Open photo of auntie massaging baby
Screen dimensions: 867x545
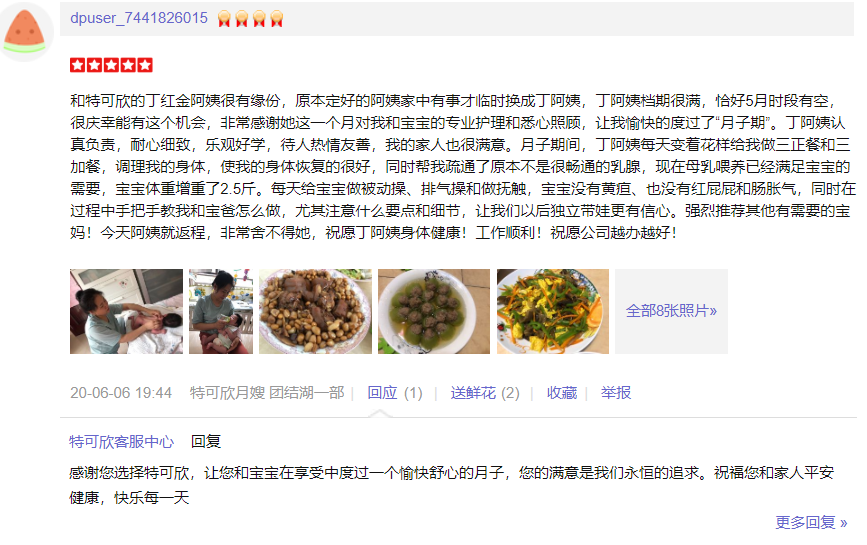[x=126, y=311]
